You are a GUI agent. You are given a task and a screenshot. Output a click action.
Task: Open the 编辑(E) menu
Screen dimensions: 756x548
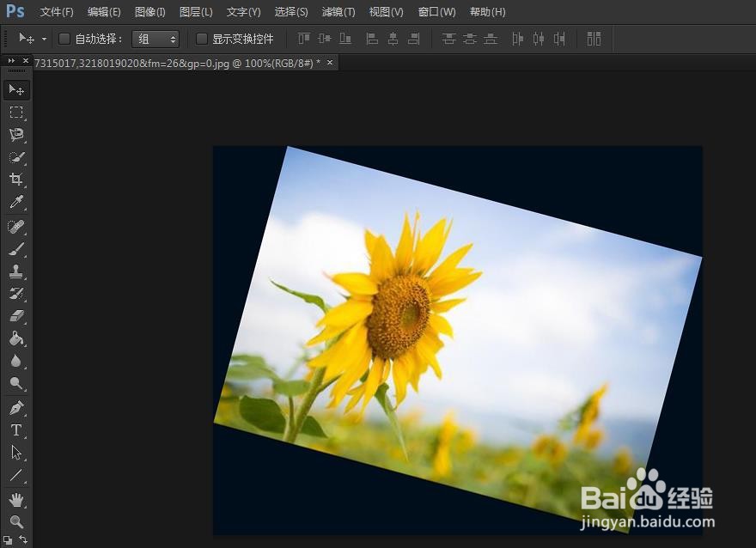(104, 12)
